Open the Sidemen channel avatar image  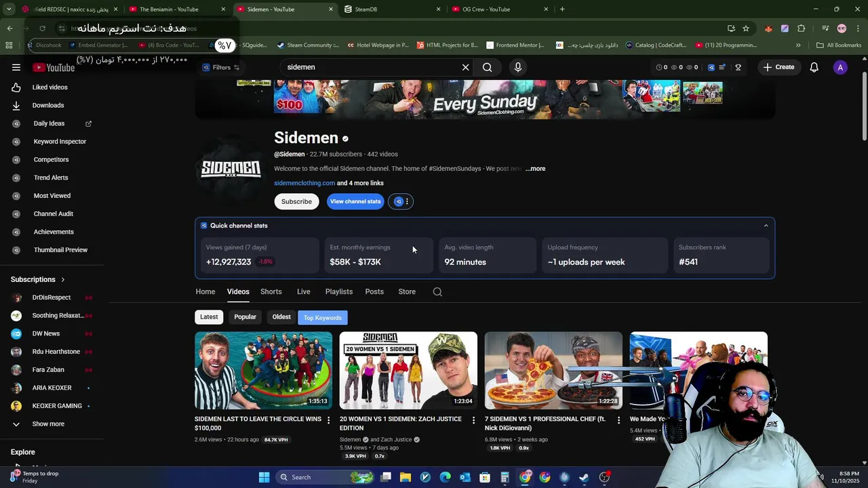(x=231, y=169)
